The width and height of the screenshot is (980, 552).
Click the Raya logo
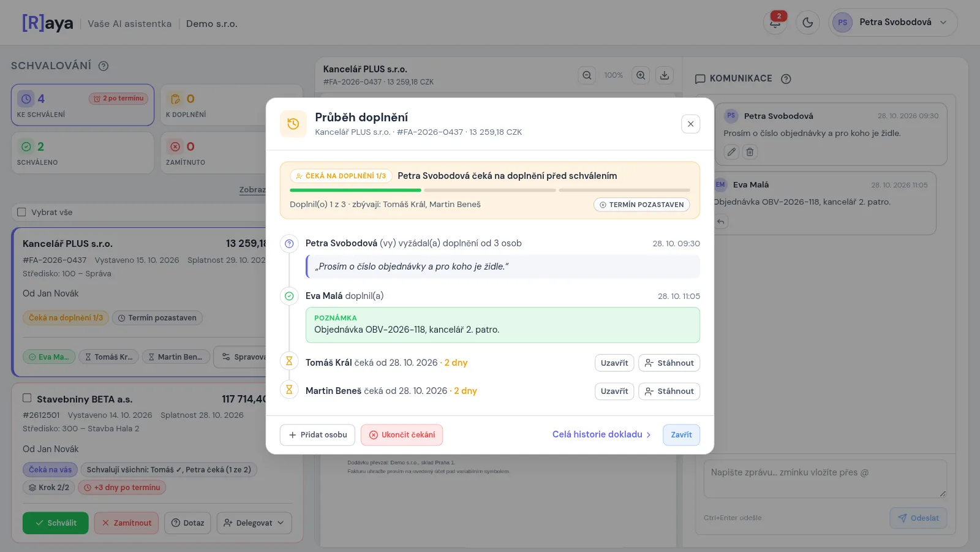pos(47,23)
